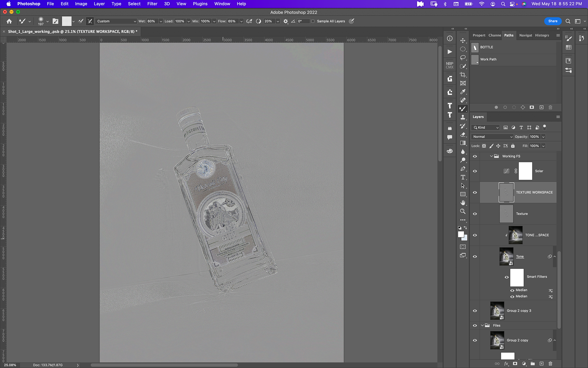Select the Eyedropper tool
The height and width of the screenshot is (368, 588).
pyautogui.click(x=463, y=92)
